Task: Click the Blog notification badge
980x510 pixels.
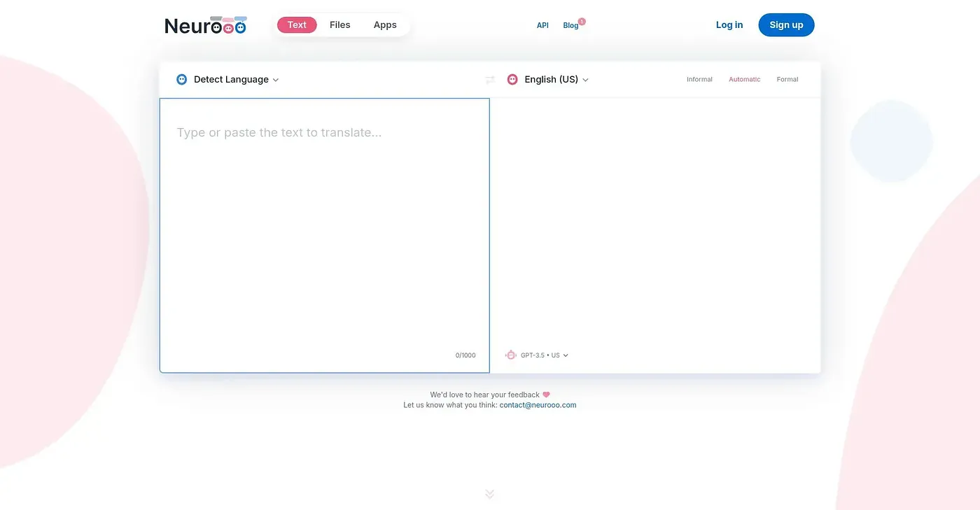Action: pos(582,22)
